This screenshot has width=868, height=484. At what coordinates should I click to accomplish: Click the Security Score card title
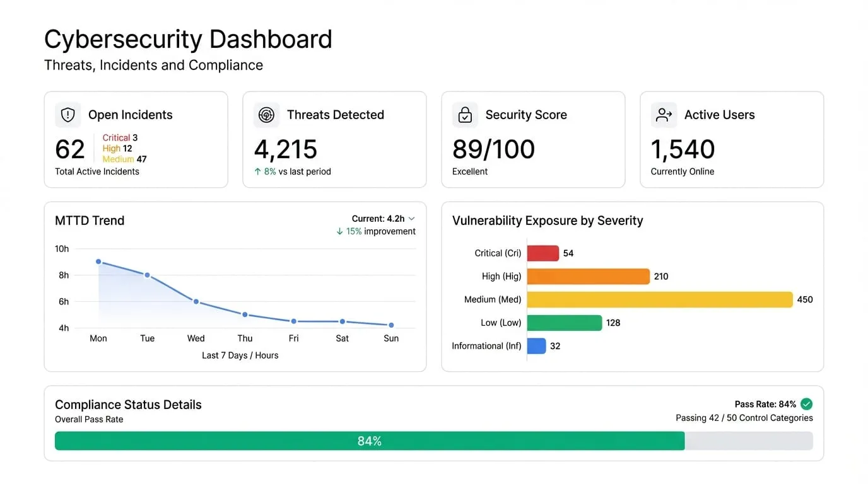(x=526, y=115)
